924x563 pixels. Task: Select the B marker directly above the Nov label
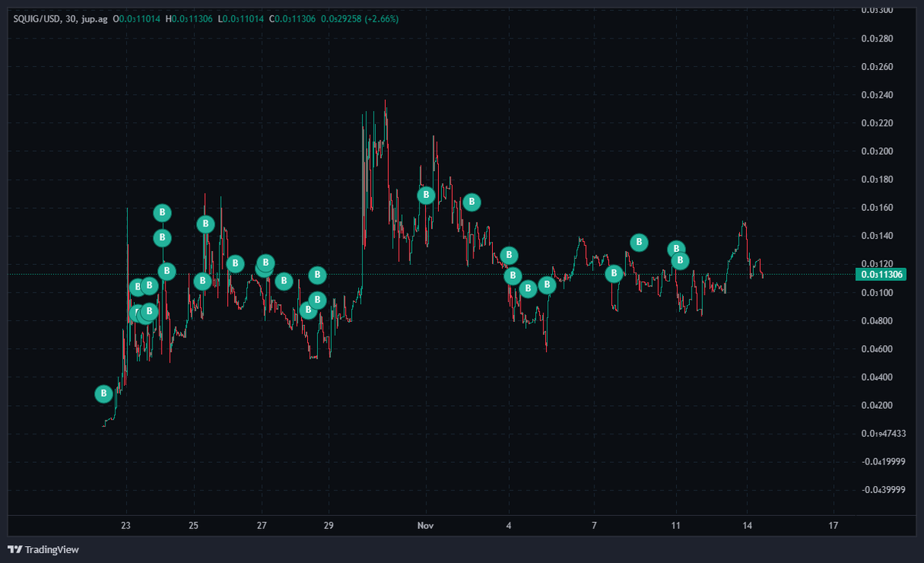click(426, 195)
